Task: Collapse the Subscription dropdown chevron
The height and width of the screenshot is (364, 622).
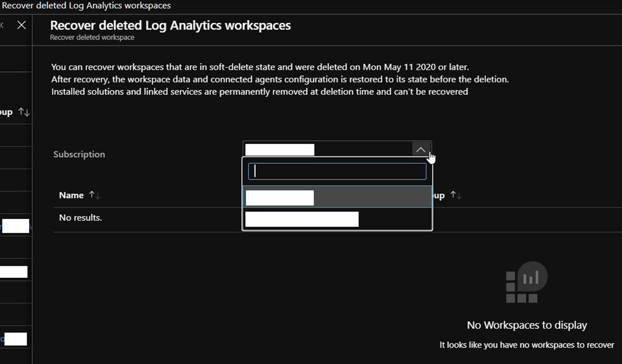Action: [x=421, y=150]
